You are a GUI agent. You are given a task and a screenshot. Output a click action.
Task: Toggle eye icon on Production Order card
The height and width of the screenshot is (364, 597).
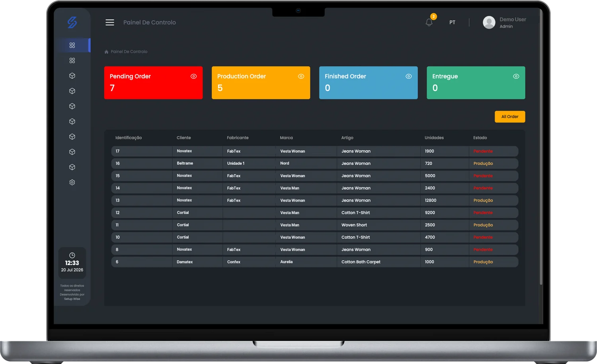point(301,76)
